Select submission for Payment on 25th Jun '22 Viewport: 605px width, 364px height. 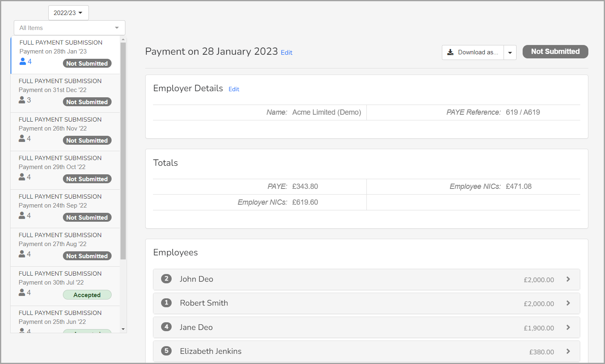pyautogui.click(x=65, y=319)
